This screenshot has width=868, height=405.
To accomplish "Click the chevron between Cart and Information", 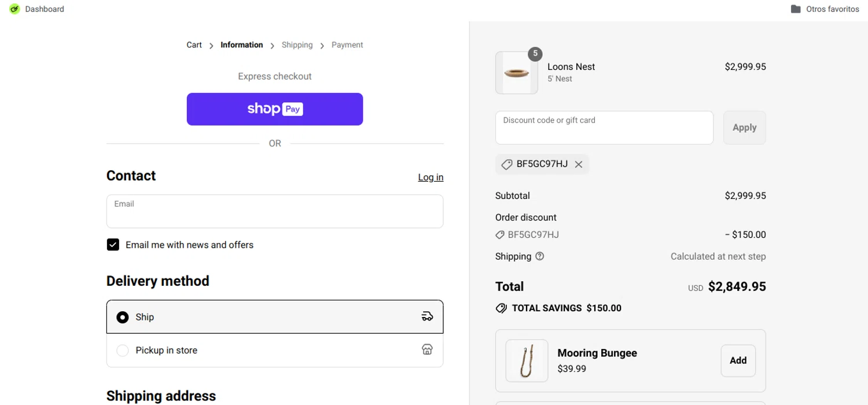I will 212,45.
